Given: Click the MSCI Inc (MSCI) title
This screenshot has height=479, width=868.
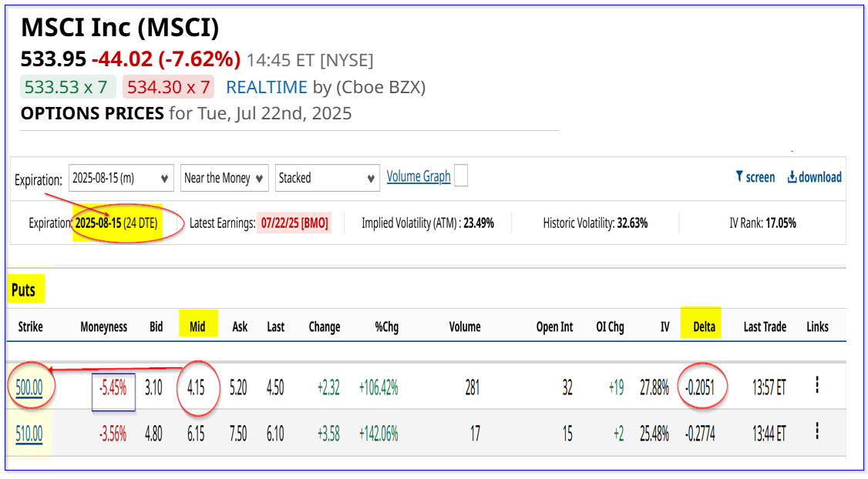Looking at the screenshot, I should pyautogui.click(x=120, y=28).
